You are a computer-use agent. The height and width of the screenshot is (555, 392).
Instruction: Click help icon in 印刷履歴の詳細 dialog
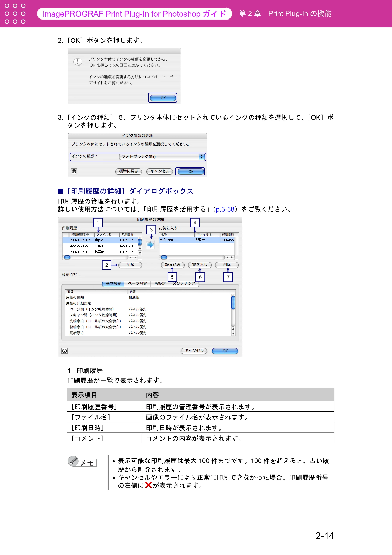[64, 351]
